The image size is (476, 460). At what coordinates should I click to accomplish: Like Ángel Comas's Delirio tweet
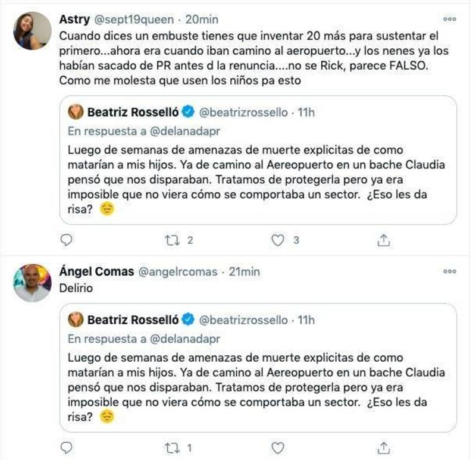click(x=277, y=447)
